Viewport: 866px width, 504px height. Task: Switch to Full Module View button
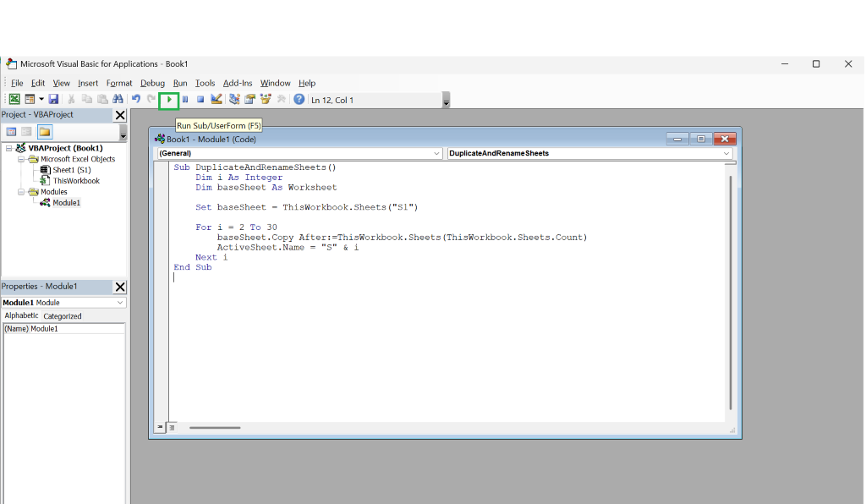pyautogui.click(x=173, y=428)
